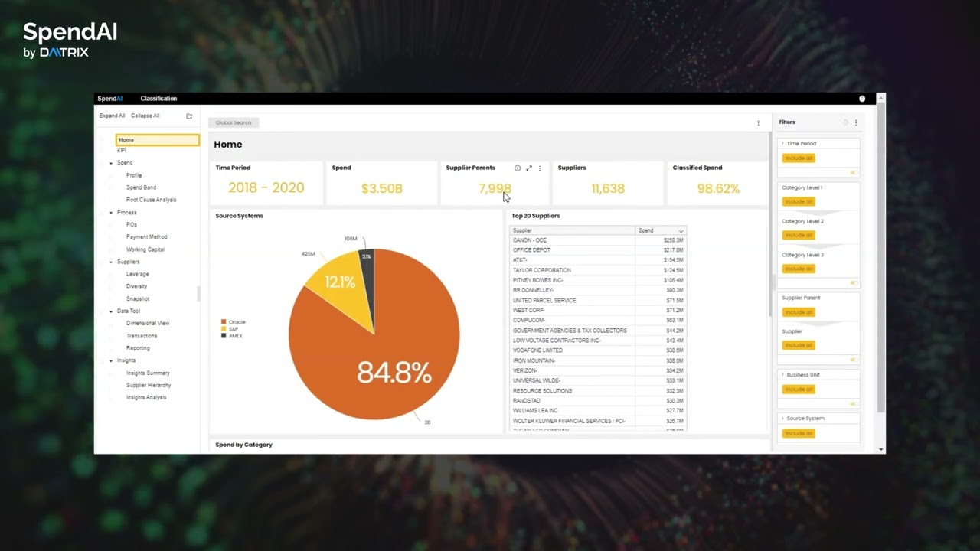Screen dimensions: 980x551
Task: Click the Global Search field
Action: point(234,123)
